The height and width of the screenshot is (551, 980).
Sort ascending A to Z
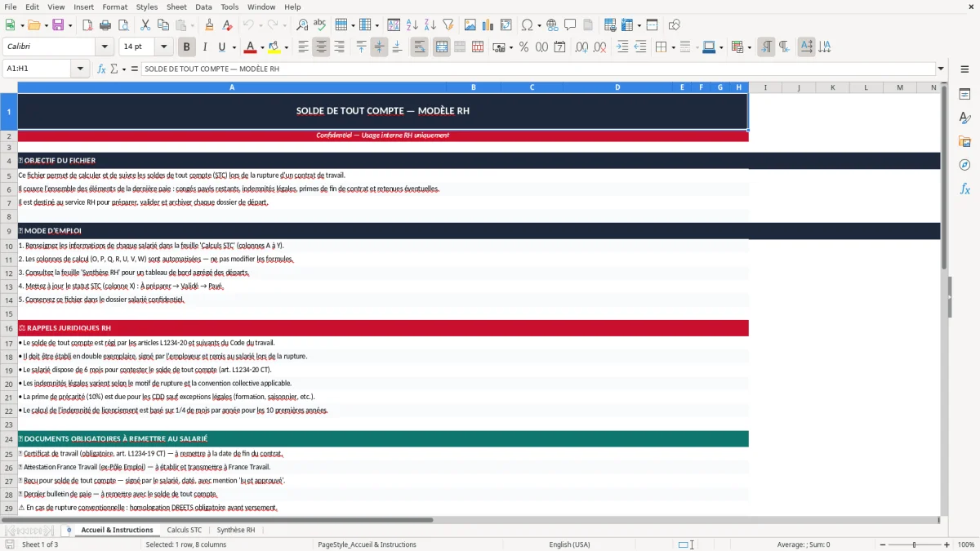tap(412, 25)
